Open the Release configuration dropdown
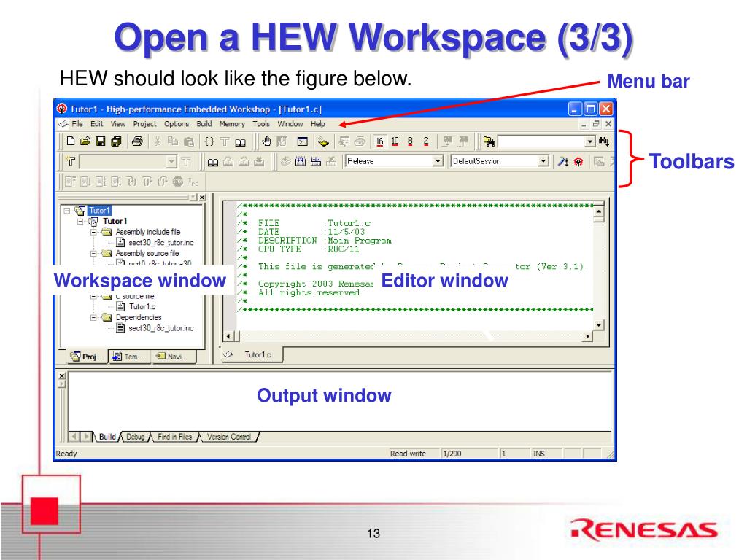 point(438,161)
